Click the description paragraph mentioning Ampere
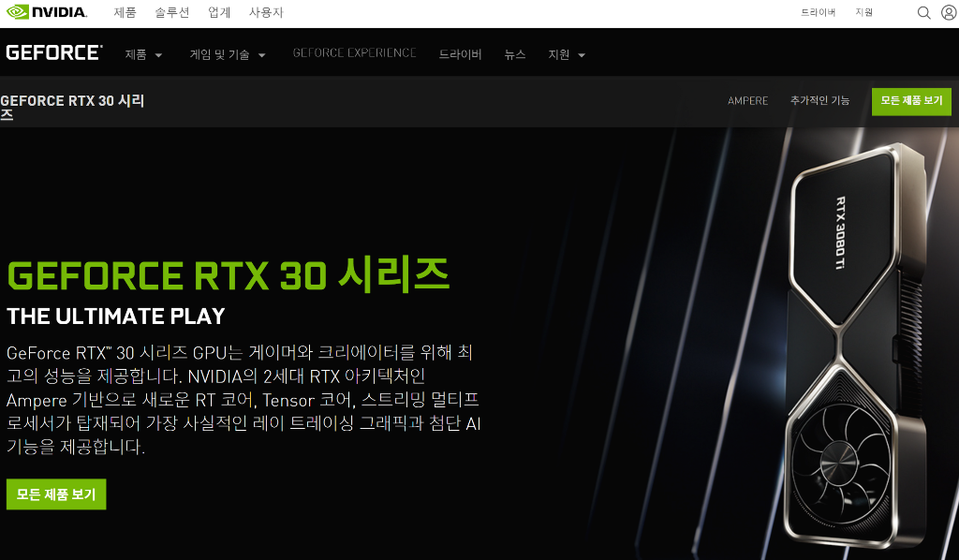This screenshot has height=560, width=959. pos(243,400)
